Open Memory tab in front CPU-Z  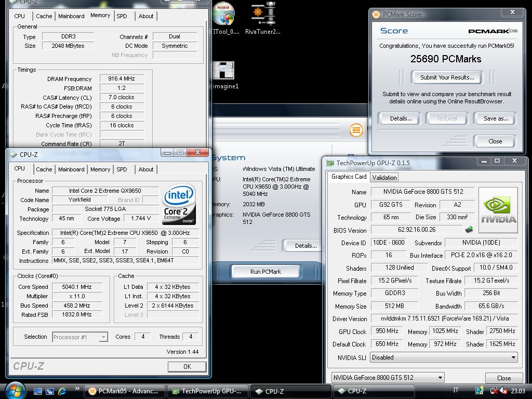(x=100, y=169)
